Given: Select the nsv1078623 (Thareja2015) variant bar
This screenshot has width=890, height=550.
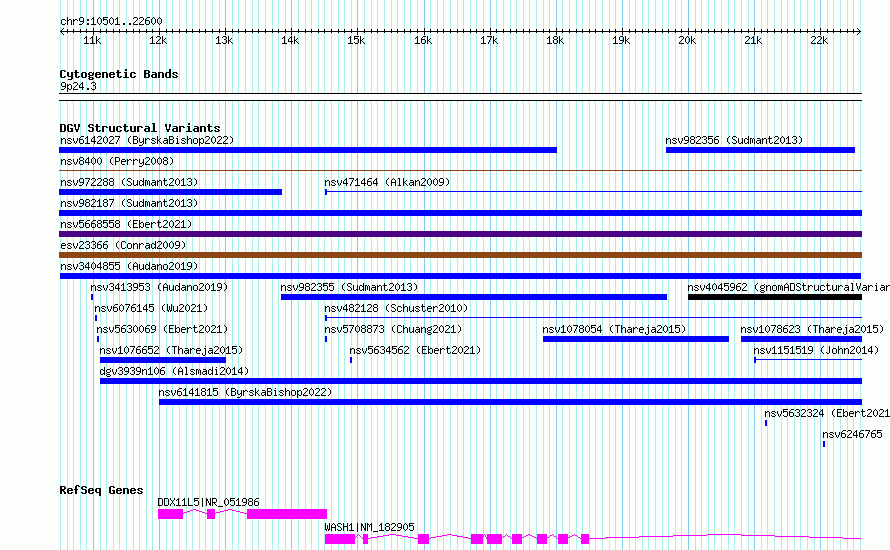Looking at the screenshot, I should (801, 339).
